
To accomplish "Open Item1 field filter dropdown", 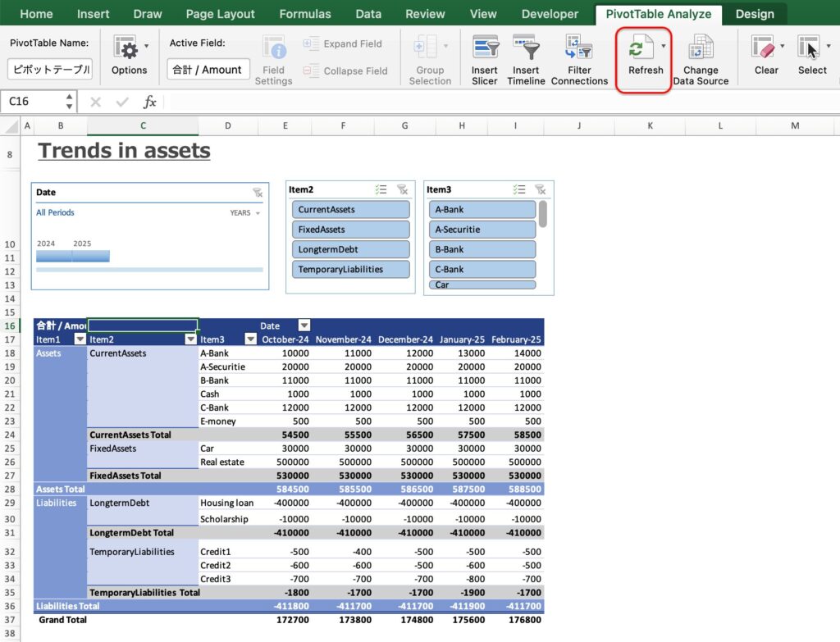I will (x=80, y=339).
